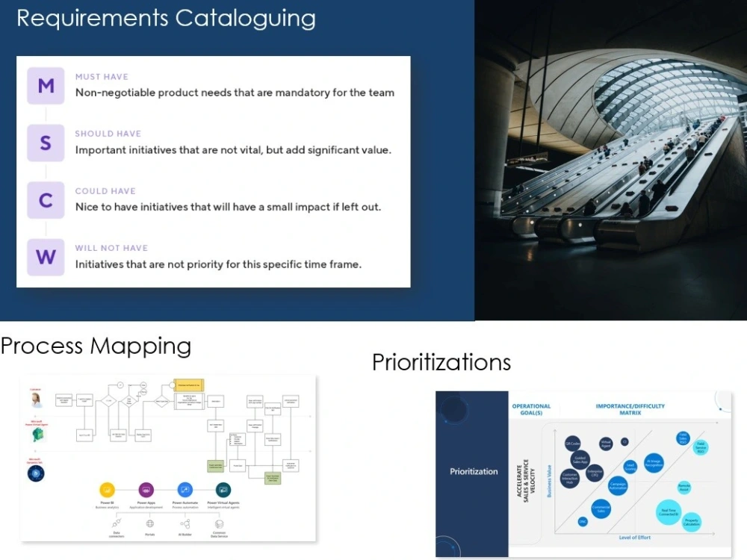Click the W Will Not Have badge
The image size is (747, 560).
(45, 257)
